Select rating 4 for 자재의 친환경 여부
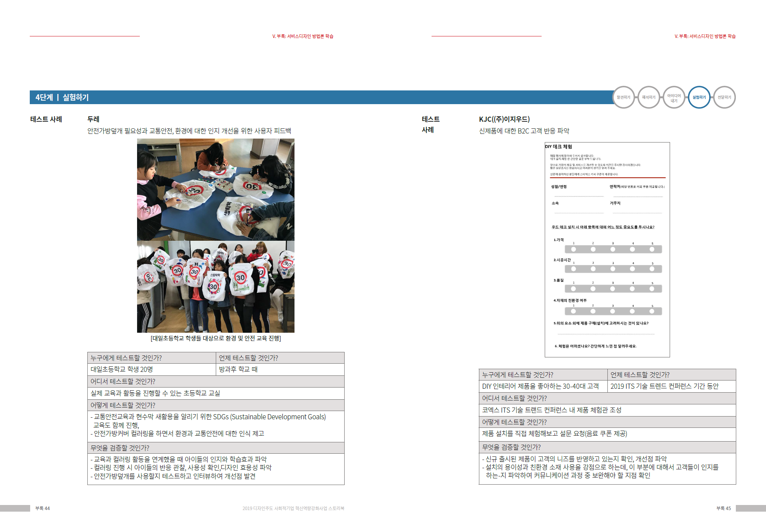 pos(632,311)
